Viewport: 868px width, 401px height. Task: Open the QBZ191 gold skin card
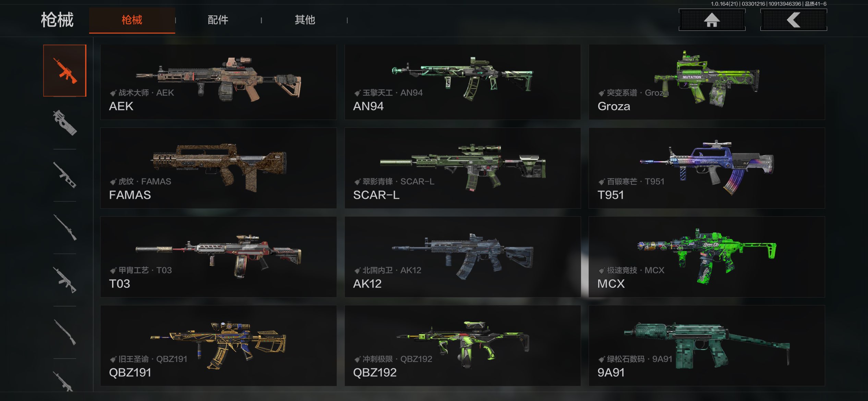(218, 345)
